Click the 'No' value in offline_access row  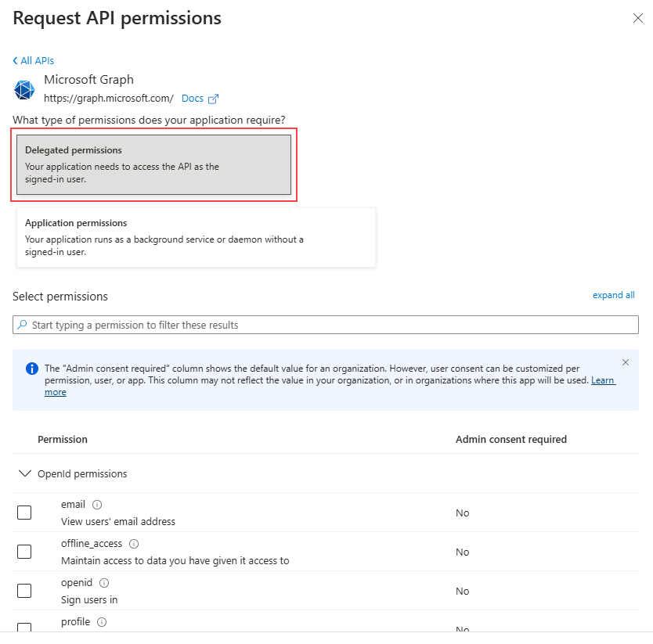(462, 552)
